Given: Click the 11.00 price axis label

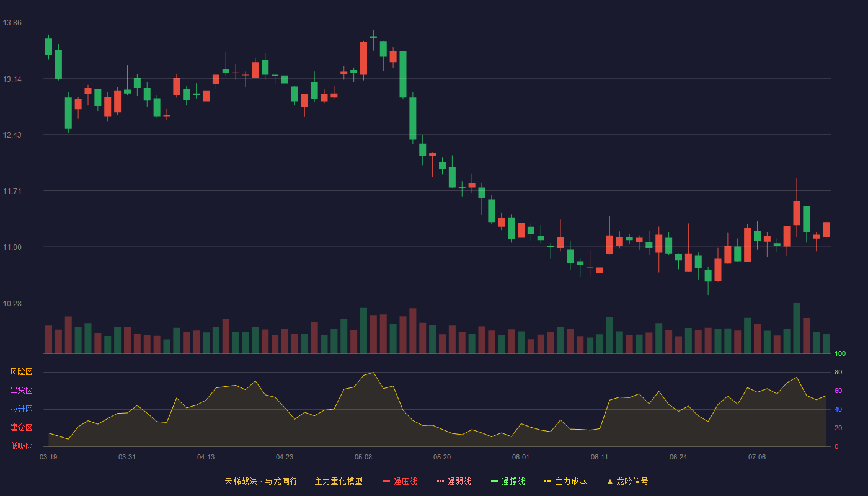Looking at the screenshot, I should (12, 247).
